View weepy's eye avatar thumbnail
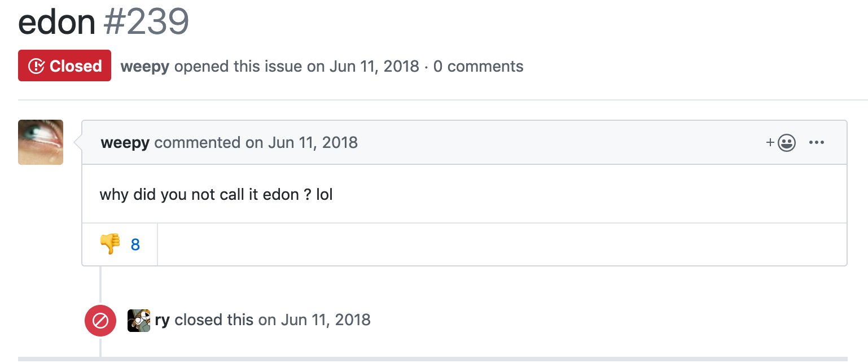Screen dimensions: 868x363 point(41,142)
